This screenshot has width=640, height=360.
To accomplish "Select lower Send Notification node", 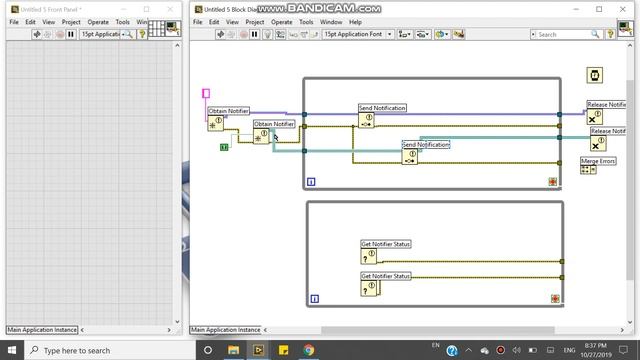I will 410,157.
